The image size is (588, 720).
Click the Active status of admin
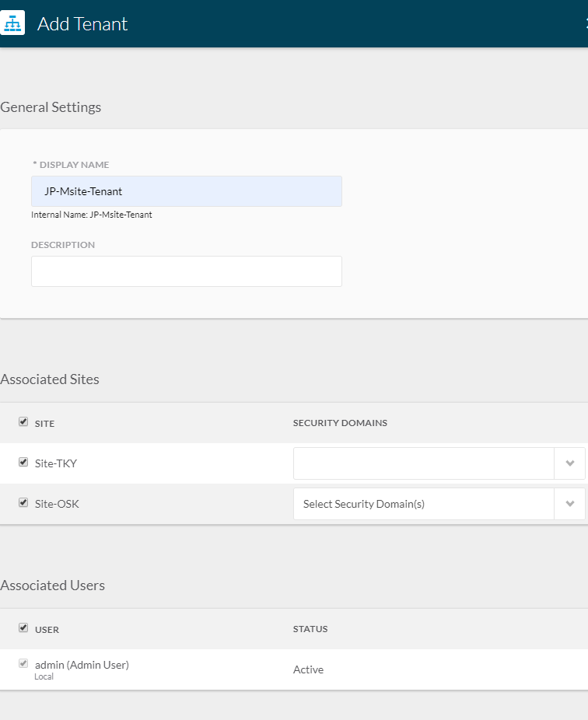(x=308, y=669)
